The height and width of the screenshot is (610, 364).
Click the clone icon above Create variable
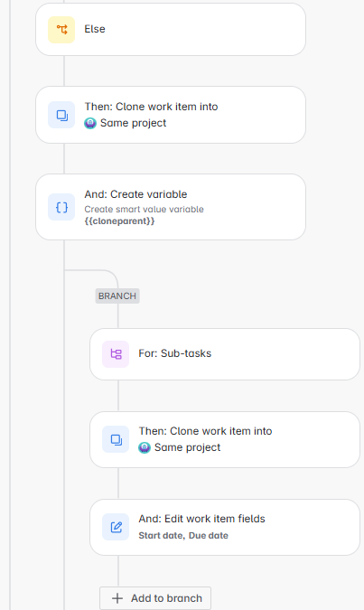coord(61,115)
